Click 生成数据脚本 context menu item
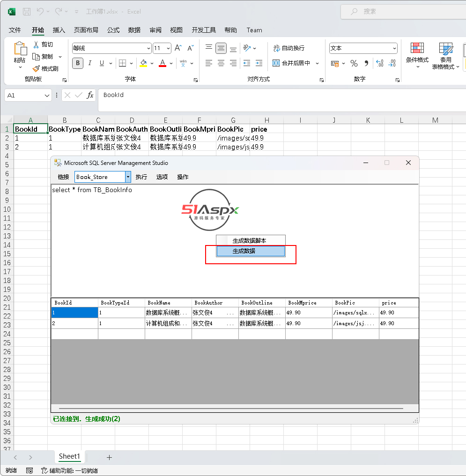 click(x=251, y=241)
